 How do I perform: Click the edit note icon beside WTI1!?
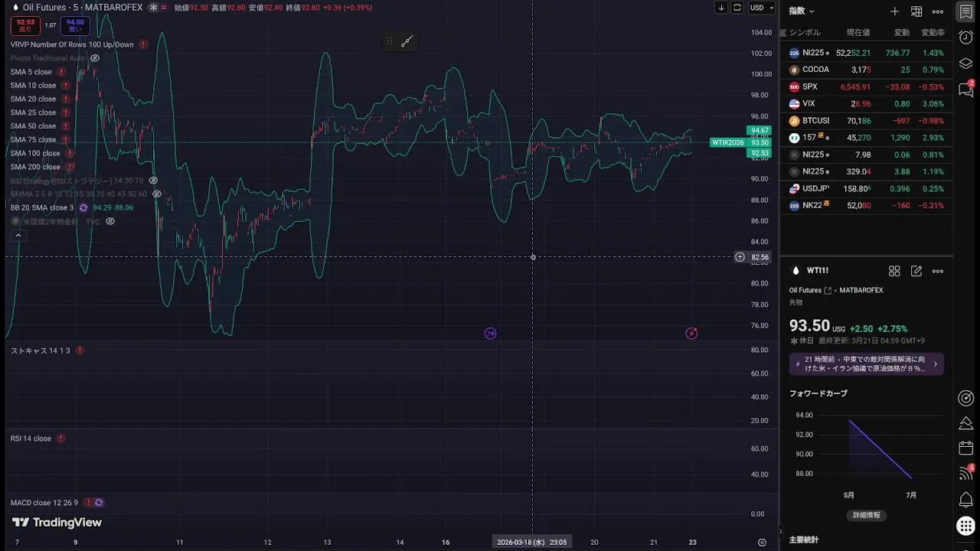tap(916, 271)
